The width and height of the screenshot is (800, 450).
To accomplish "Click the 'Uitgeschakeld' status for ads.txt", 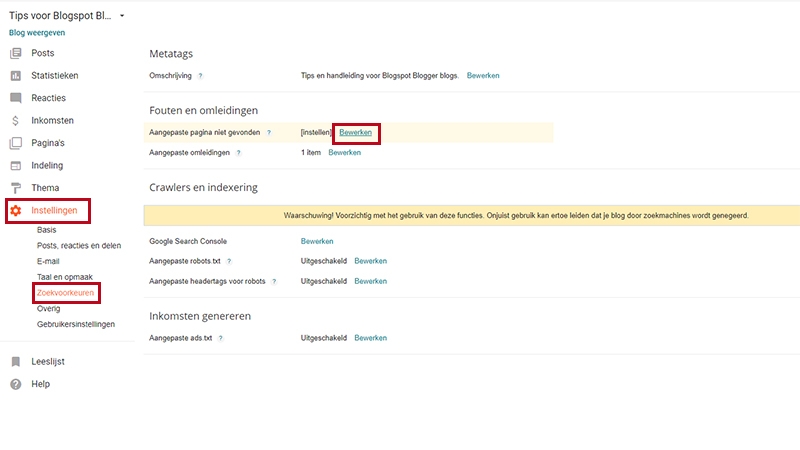I will click(x=323, y=338).
